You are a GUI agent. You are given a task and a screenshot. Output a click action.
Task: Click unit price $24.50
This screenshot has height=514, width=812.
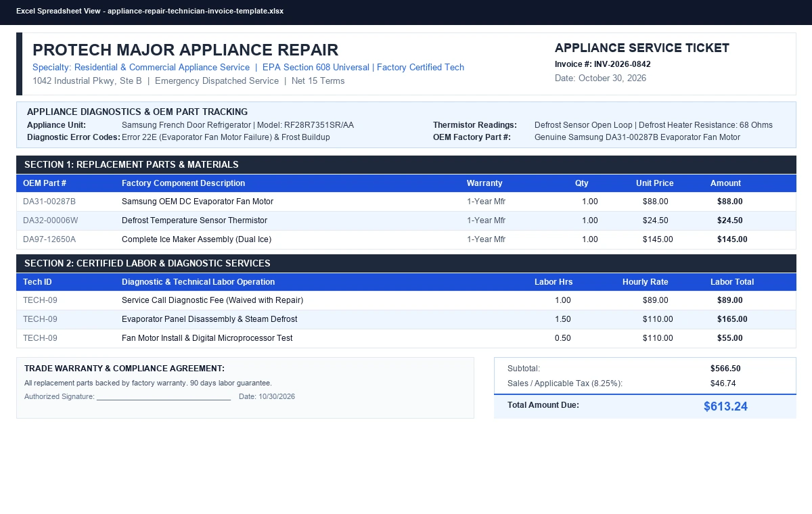tap(656, 220)
